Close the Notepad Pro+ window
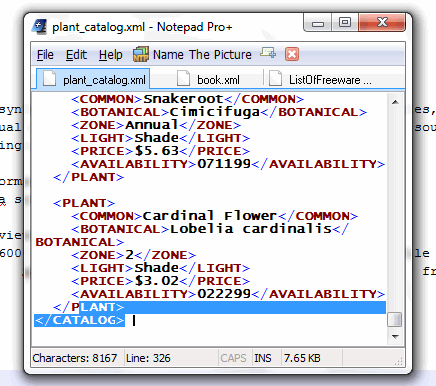This screenshot has width=436, height=386. pyautogui.click(x=382, y=23)
